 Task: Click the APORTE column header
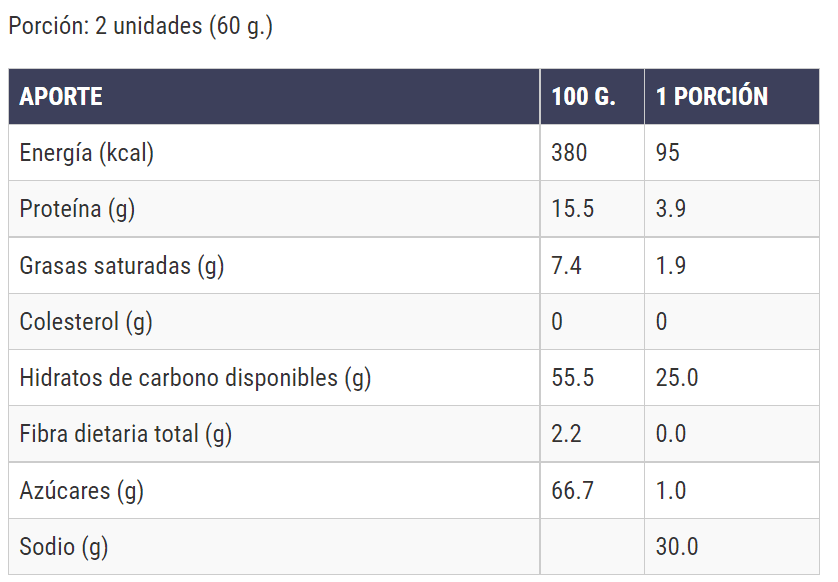(61, 97)
